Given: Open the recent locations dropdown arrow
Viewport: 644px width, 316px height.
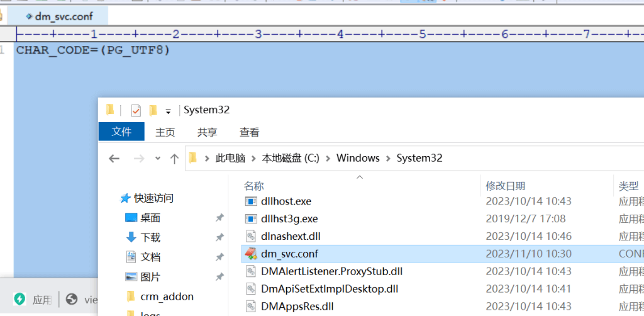Looking at the screenshot, I should click(158, 159).
